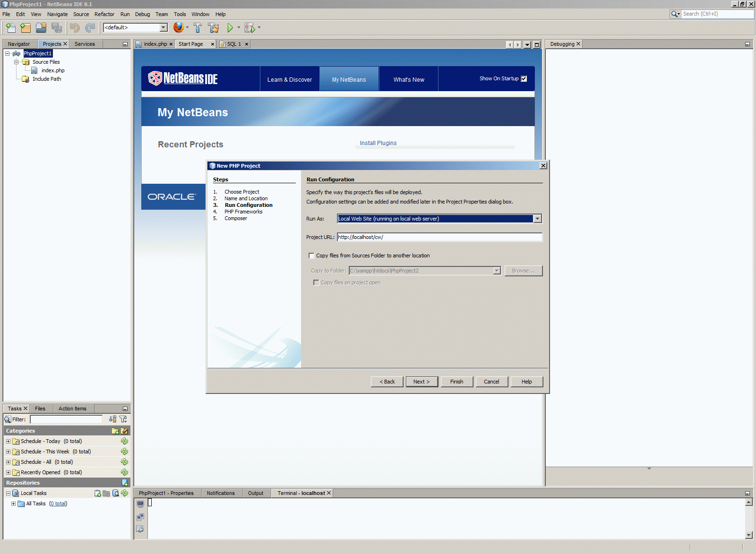Open the Run As dropdown
The height and width of the screenshot is (554, 756).
point(537,219)
